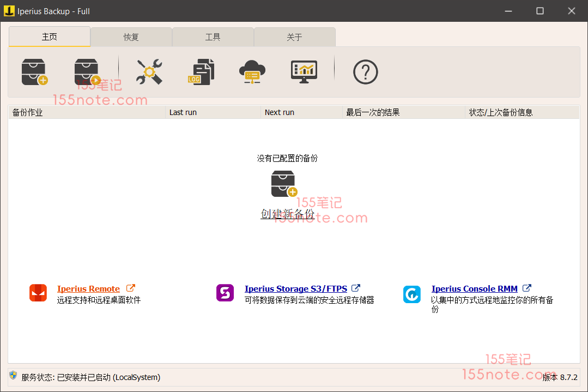Switch to the 恢复 tab
Screen dimensions: 588x392
pos(131,37)
